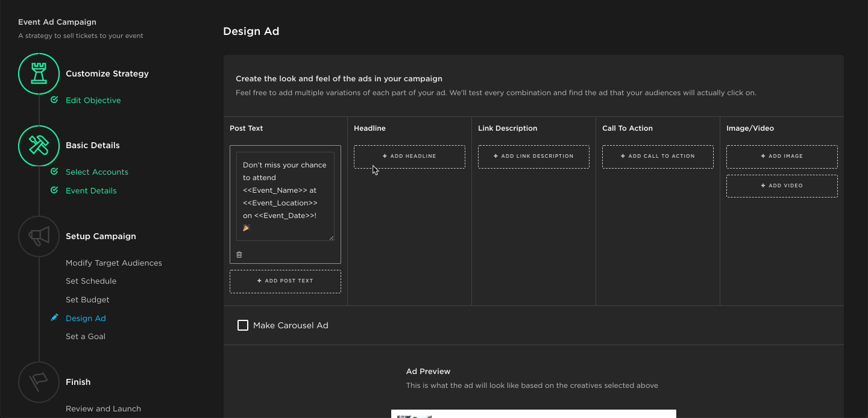Go to Set Schedule step
Screen dimensions: 868x418
pyautogui.click(x=91, y=281)
